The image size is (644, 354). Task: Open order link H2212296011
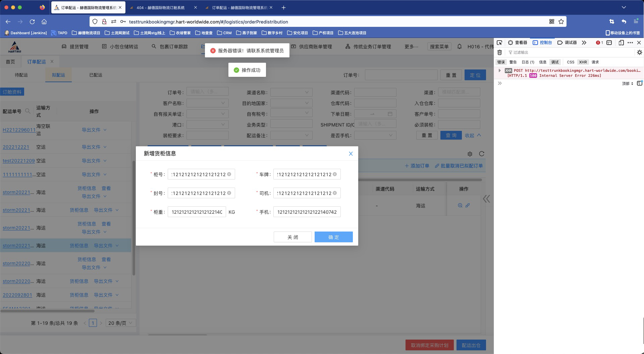point(19,130)
